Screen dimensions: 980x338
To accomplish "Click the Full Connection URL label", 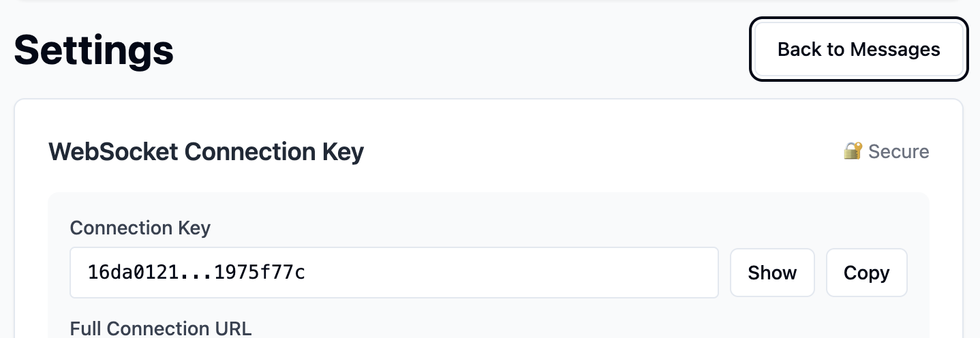I will click(x=161, y=328).
